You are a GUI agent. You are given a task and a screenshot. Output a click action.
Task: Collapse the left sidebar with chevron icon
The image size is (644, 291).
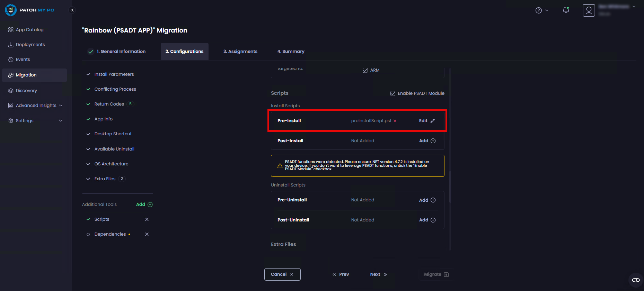click(x=72, y=10)
